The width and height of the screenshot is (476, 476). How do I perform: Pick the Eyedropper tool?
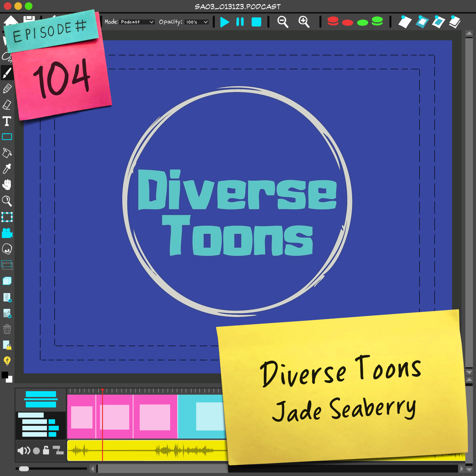tap(7, 169)
